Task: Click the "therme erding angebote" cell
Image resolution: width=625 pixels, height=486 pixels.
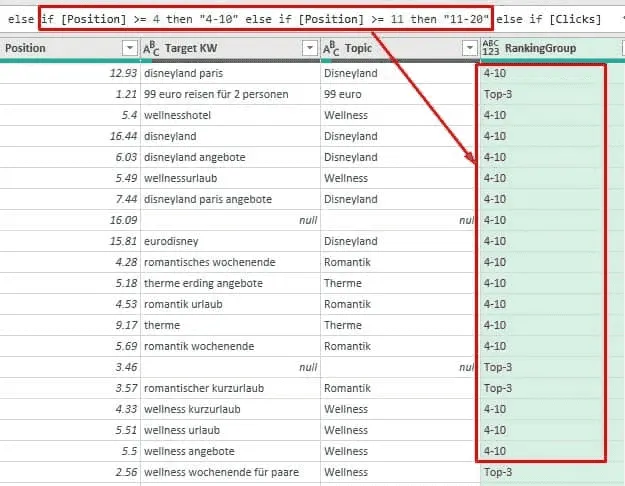Action: click(203, 283)
